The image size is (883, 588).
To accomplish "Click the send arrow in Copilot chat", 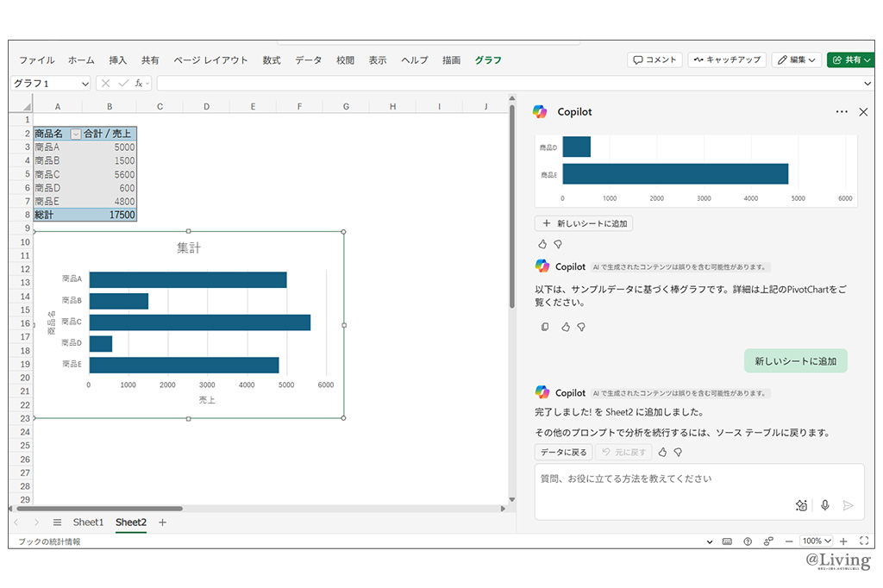I will (849, 506).
